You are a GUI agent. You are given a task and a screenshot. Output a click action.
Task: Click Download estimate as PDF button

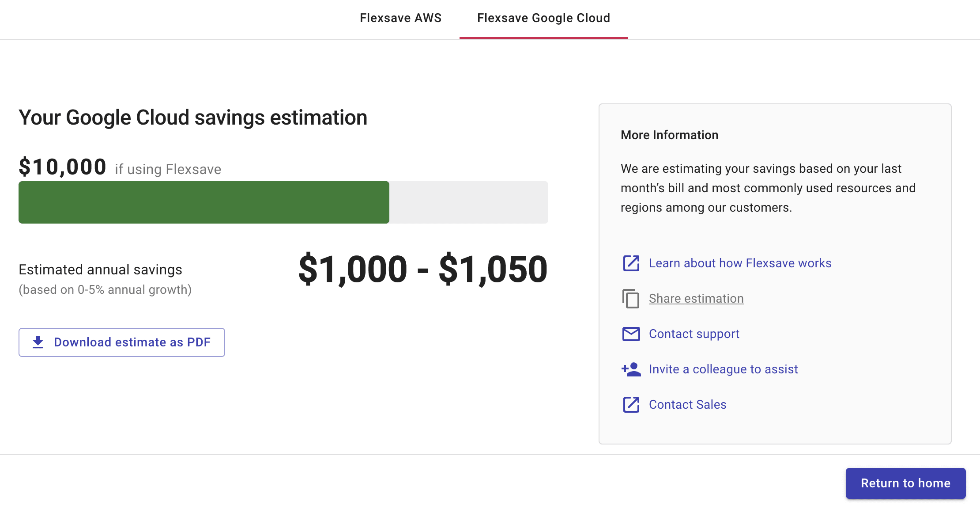(122, 342)
